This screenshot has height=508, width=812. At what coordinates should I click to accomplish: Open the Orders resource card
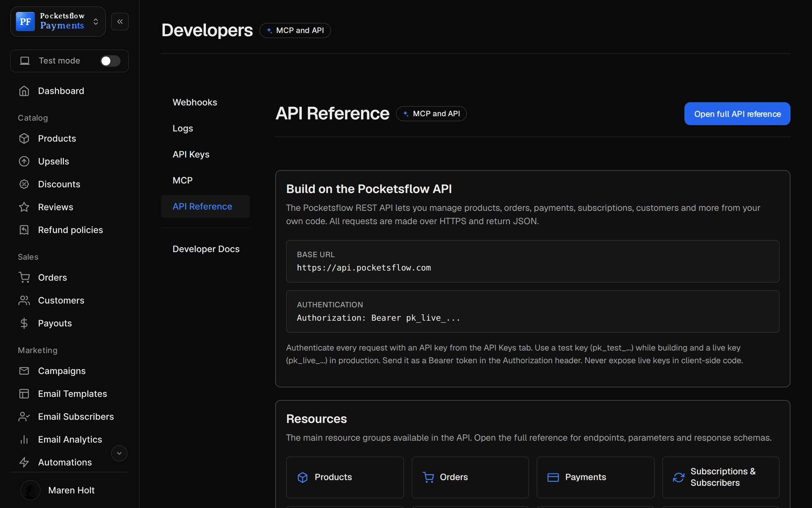pyautogui.click(x=470, y=477)
